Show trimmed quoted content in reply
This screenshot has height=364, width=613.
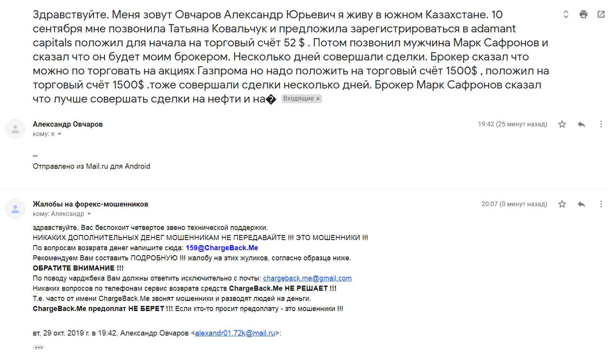click(x=38, y=347)
